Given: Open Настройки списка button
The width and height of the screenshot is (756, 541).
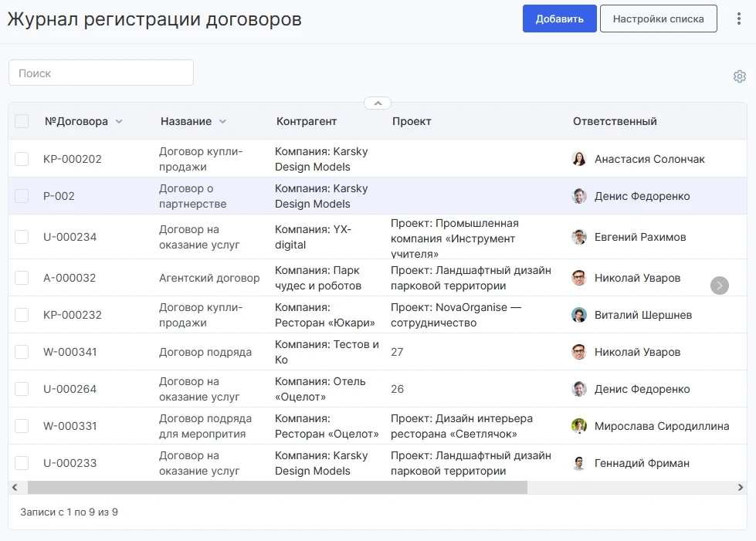Looking at the screenshot, I should tap(658, 19).
